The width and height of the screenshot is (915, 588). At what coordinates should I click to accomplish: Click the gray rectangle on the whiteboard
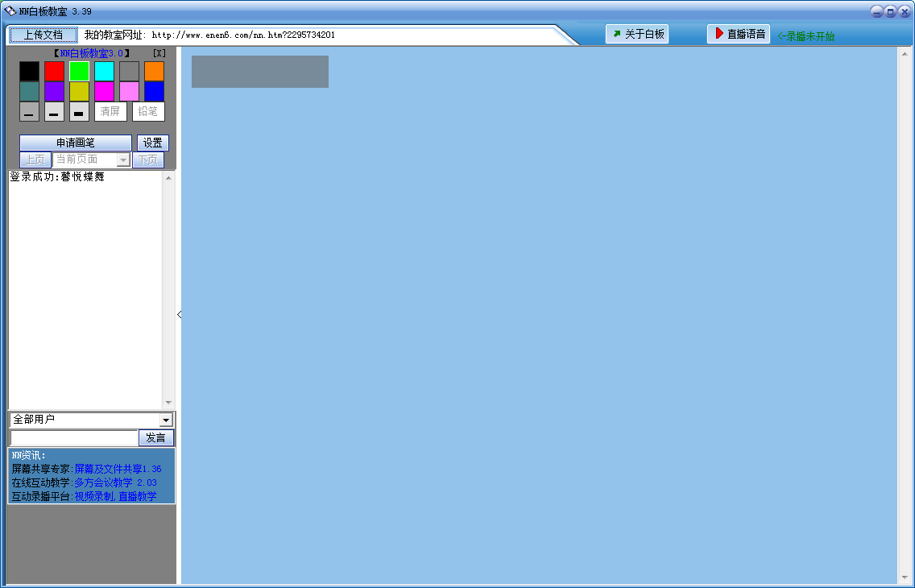[x=260, y=72]
